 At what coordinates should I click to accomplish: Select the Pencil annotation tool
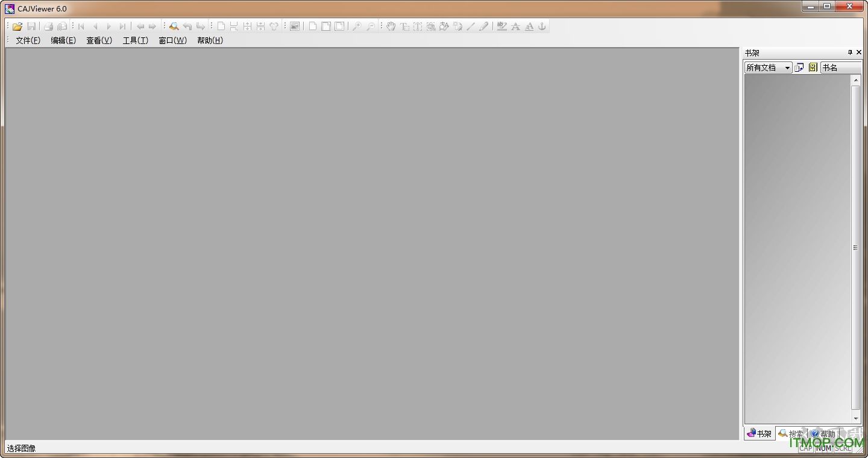[x=484, y=27]
